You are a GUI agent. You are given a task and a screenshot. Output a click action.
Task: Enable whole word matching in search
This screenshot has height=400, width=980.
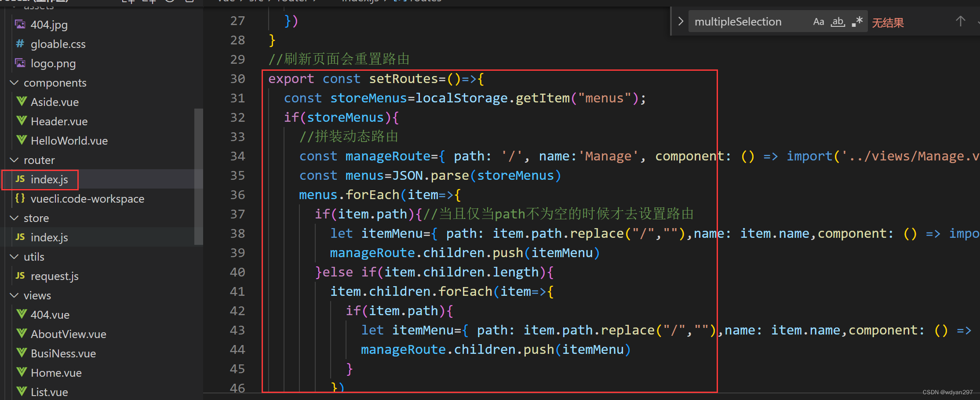[837, 21]
